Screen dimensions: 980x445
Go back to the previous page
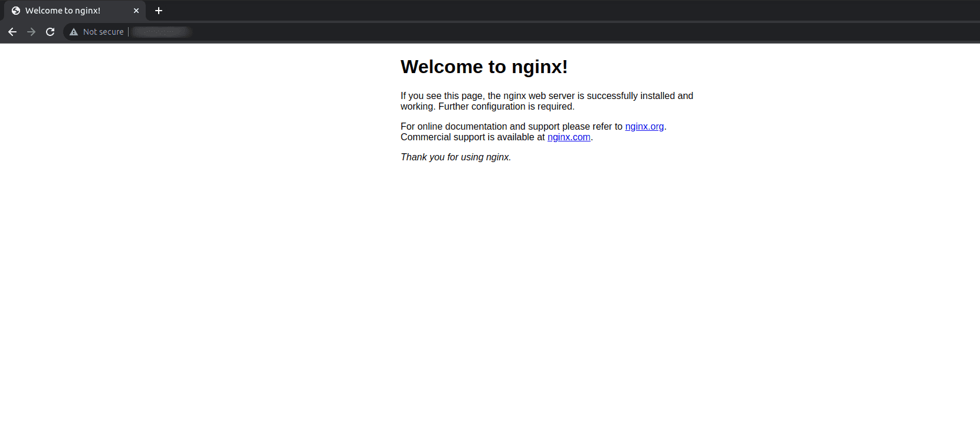tap(12, 32)
